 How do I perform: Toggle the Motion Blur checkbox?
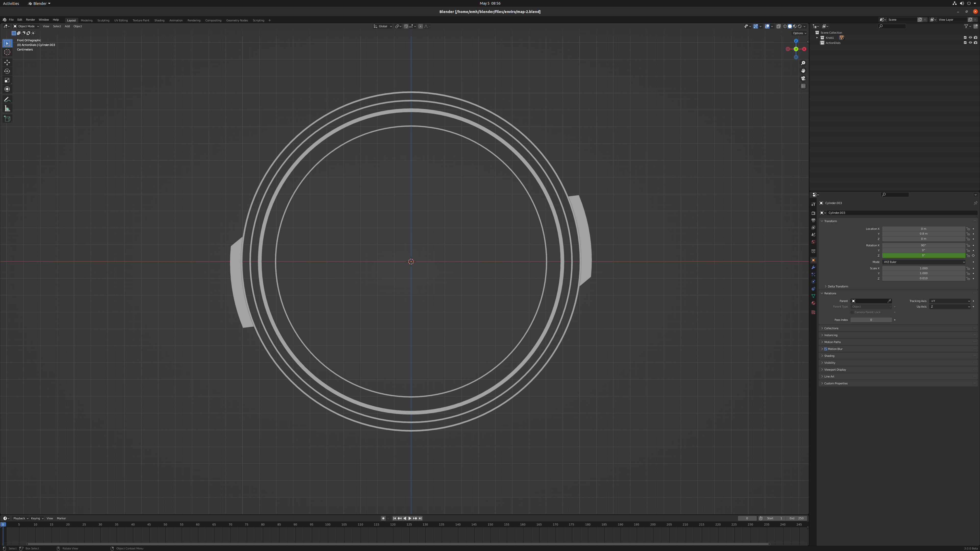826,349
